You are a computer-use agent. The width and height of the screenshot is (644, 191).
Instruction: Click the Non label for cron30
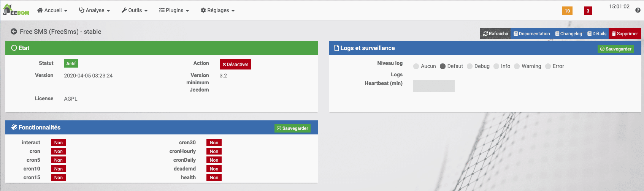tap(214, 142)
